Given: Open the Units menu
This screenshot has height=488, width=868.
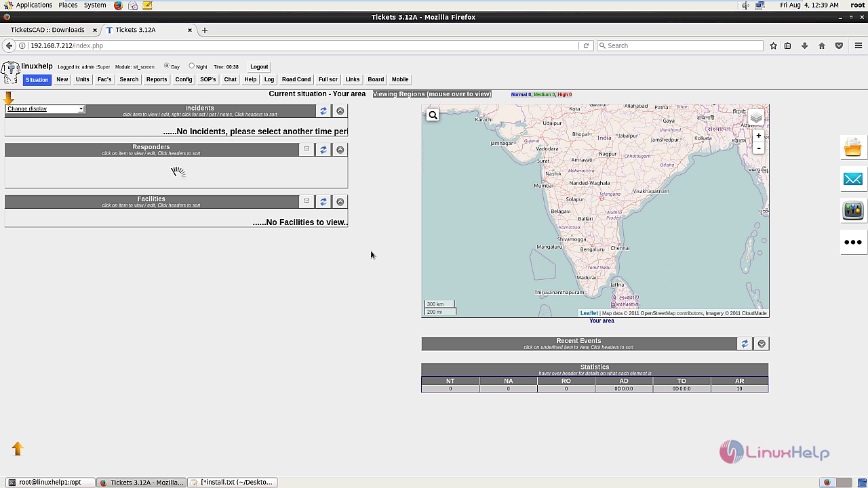Looking at the screenshot, I should tap(83, 79).
